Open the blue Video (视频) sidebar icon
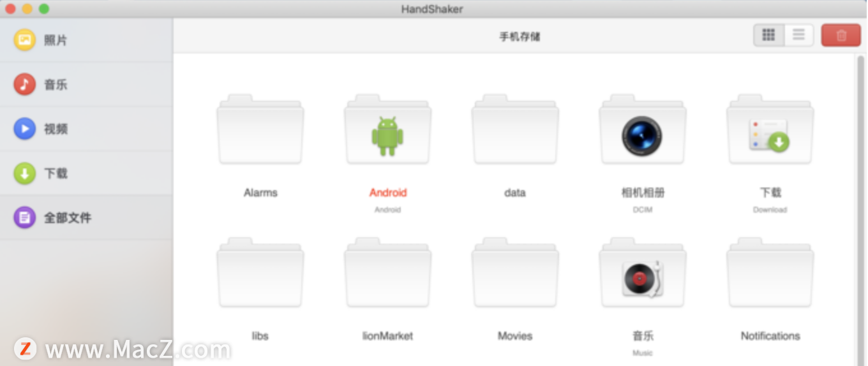This screenshot has width=868, height=366. [25, 129]
